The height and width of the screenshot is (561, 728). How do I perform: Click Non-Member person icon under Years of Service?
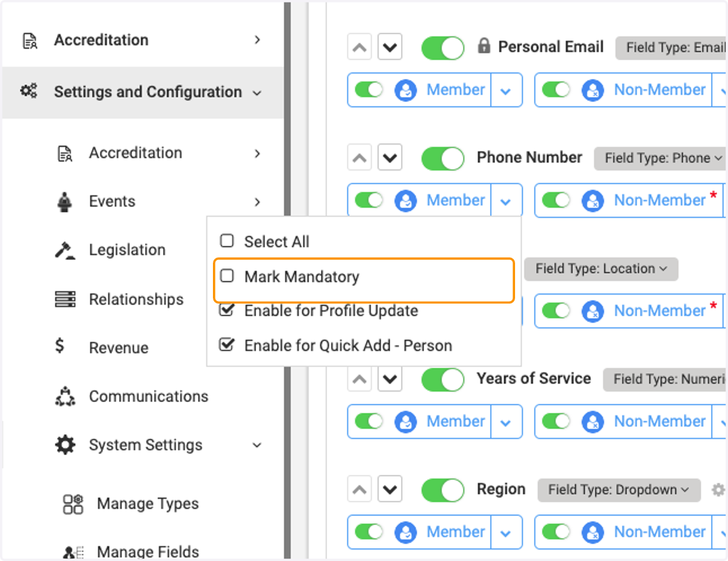(592, 422)
